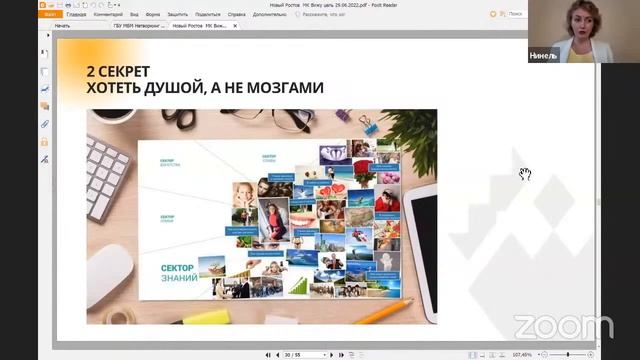Switch to the Главная ribbon tab
Image resolution: width=640 pixels, height=360 pixels.
click(x=76, y=14)
